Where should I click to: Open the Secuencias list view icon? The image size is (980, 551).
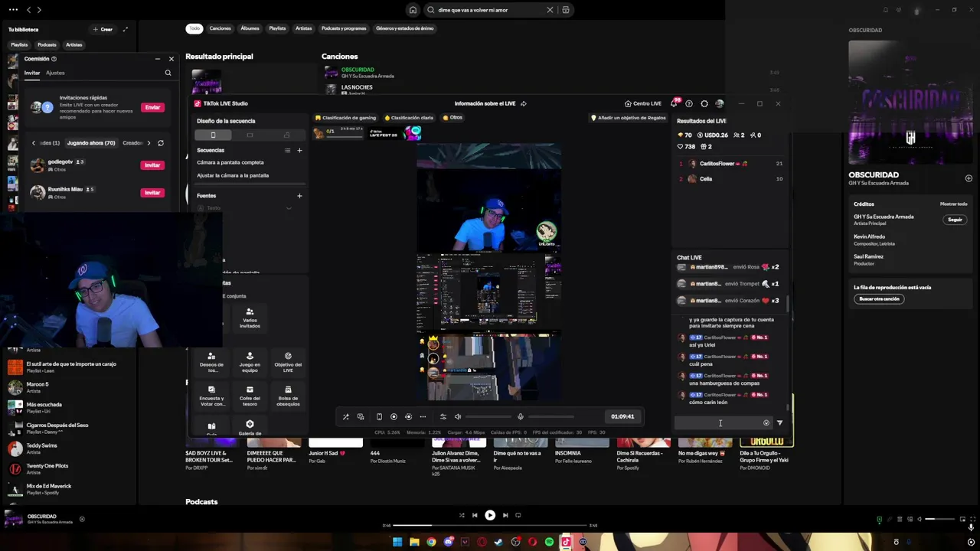pyautogui.click(x=288, y=150)
